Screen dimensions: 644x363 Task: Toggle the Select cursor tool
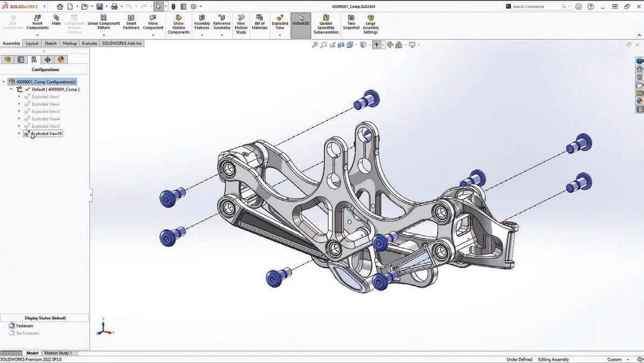click(x=158, y=6)
